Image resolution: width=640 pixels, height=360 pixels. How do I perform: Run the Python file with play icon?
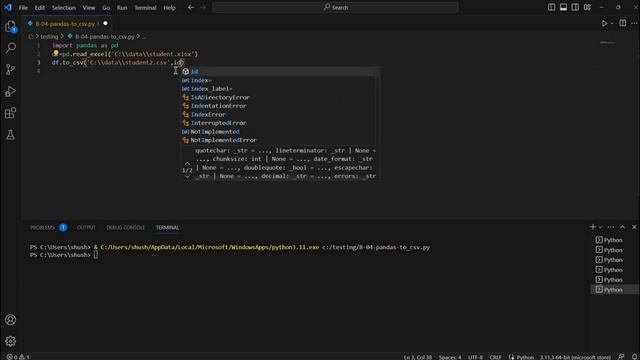(604, 24)
